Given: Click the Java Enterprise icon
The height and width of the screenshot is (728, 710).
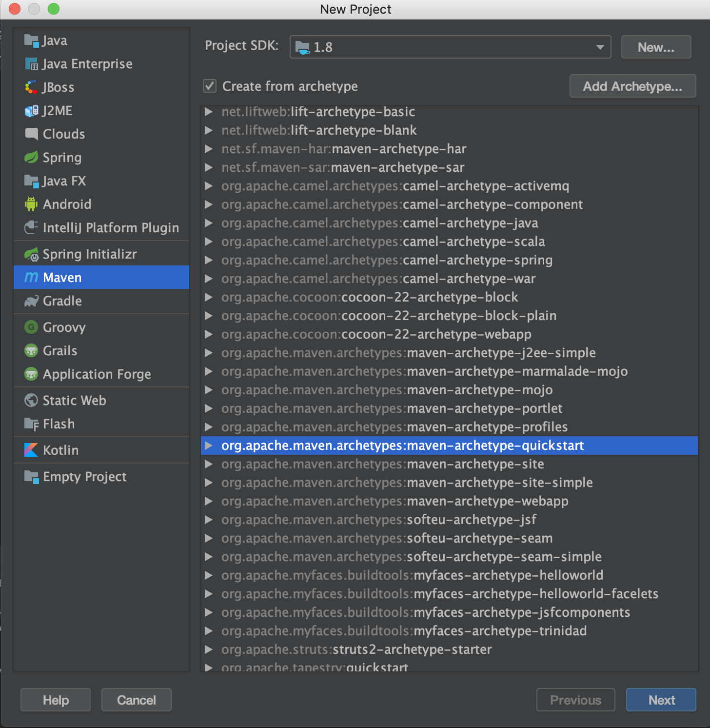Looking at the screenshot, I should coord(31,64).
